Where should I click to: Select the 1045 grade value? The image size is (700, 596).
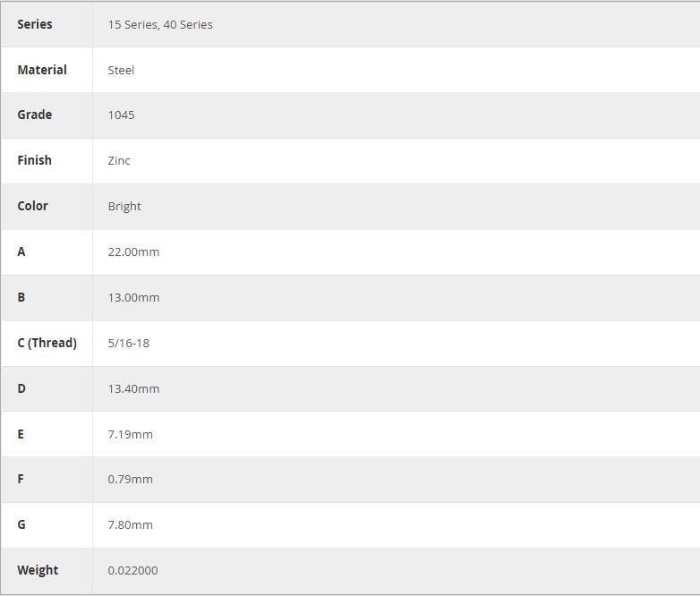tap(121, 115)
